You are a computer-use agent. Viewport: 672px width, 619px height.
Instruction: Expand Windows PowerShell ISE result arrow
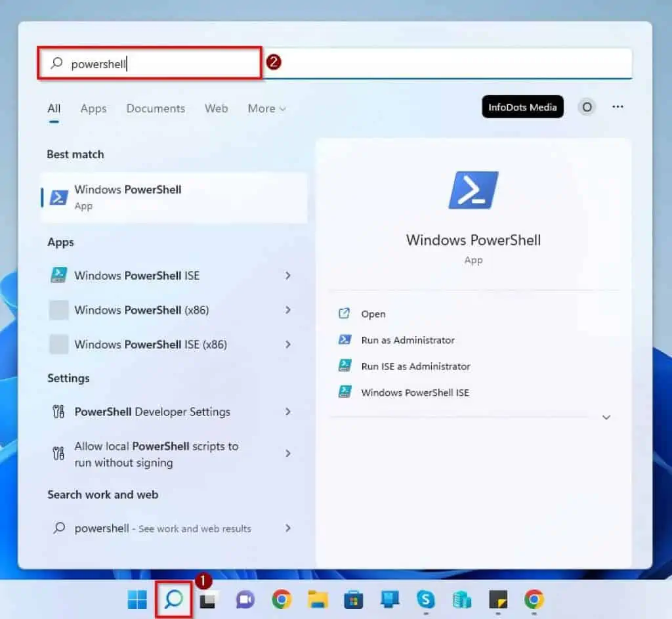coord(287,276)
